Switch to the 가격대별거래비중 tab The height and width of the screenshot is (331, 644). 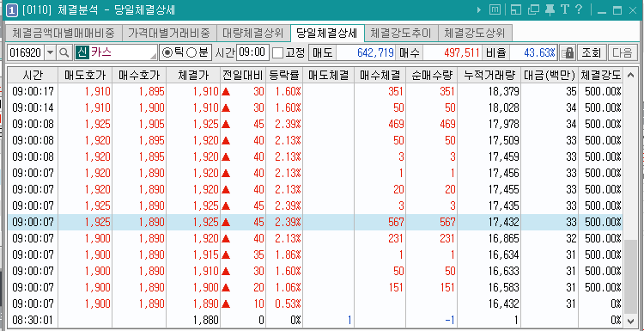click(x=169, y=33)
